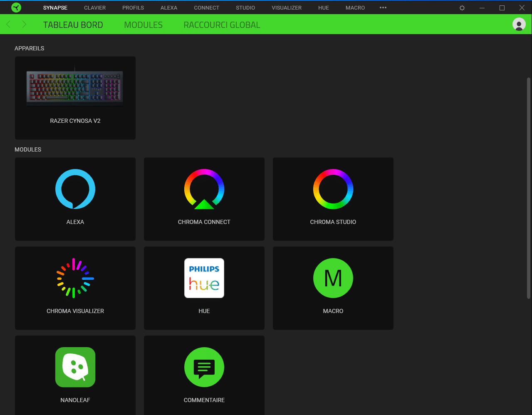The image size is (532, 415).
Task: Click the CHROMA CONNECT card label
Action: pos(204,222)
